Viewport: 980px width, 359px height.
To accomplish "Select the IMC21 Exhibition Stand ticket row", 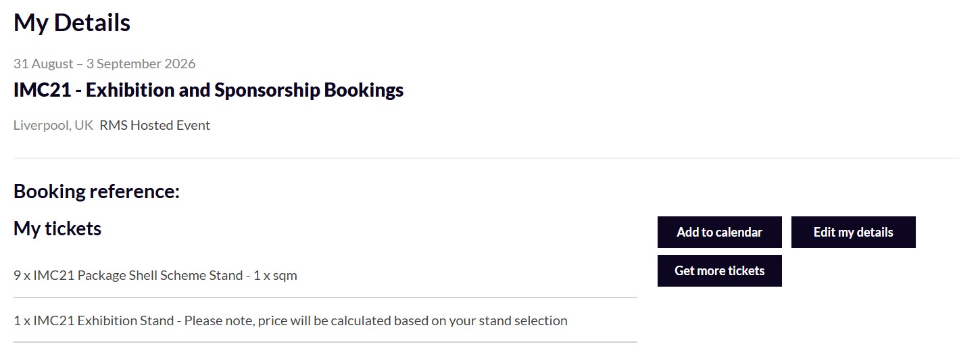I will (290, 320).
